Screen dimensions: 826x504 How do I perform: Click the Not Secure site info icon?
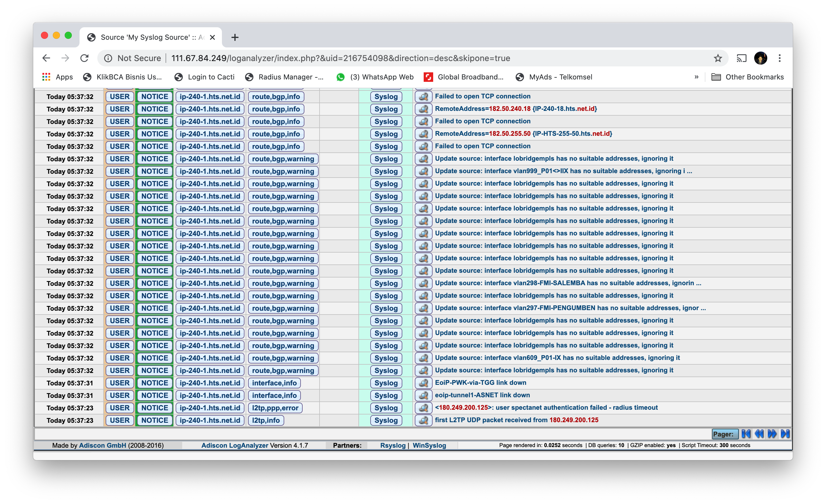[x=108, y=58]
